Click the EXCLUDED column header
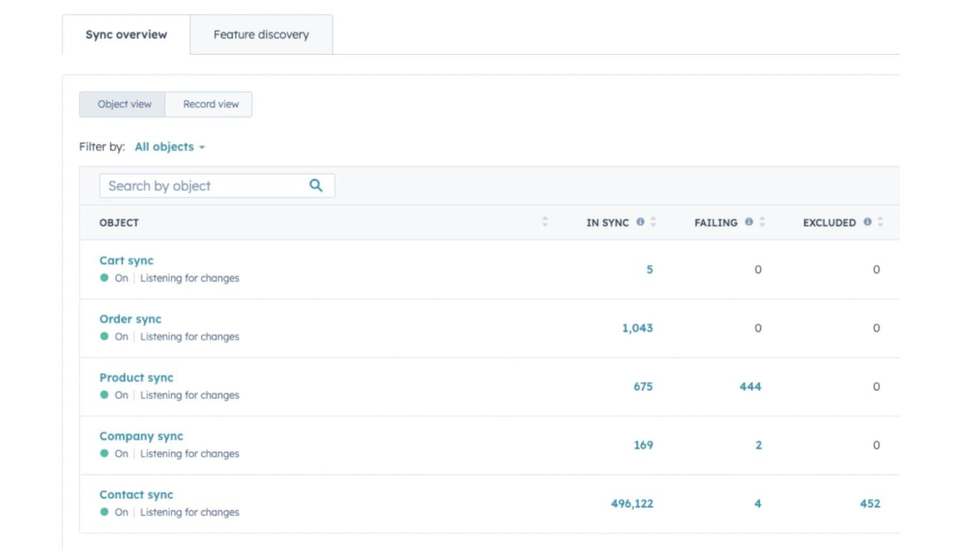The image size is (980, 551). click(829, 223)
